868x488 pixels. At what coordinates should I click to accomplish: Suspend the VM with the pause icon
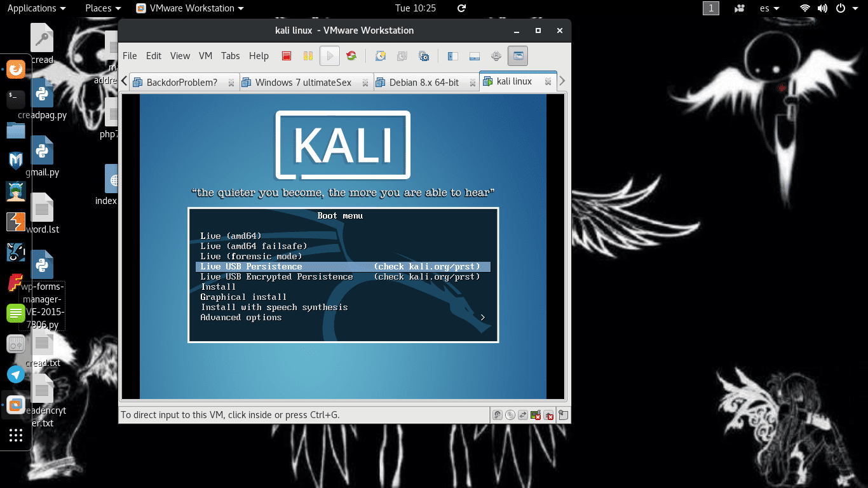point(308,56)
